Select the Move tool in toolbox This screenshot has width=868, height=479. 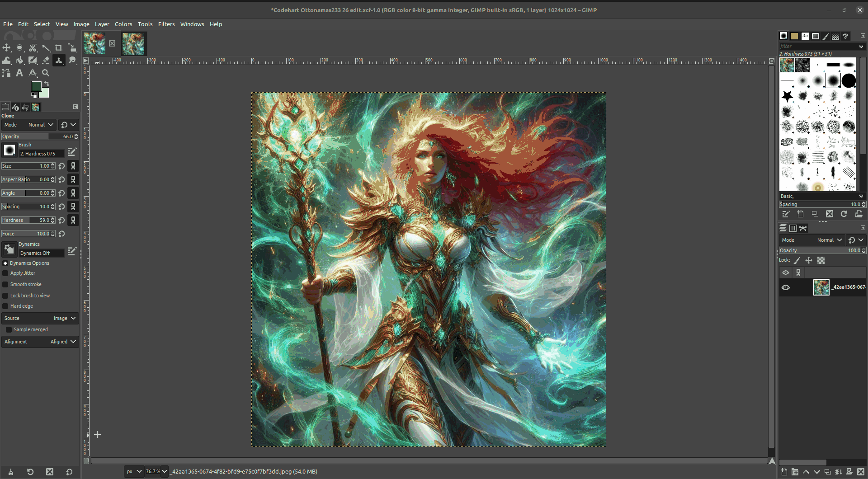point(7,47)
